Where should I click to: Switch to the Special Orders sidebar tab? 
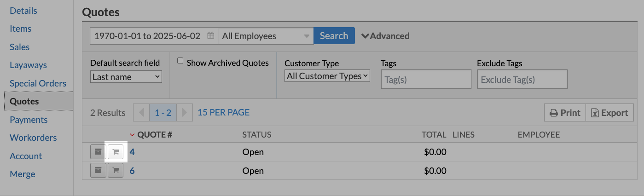tap(38, 83)
